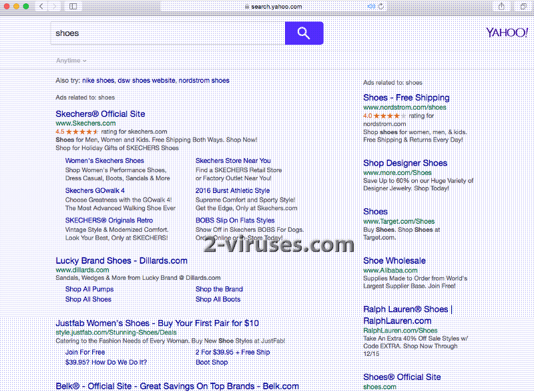Open Skechers Store Near You sublink

pyautogui.click(x=233, y=160)
